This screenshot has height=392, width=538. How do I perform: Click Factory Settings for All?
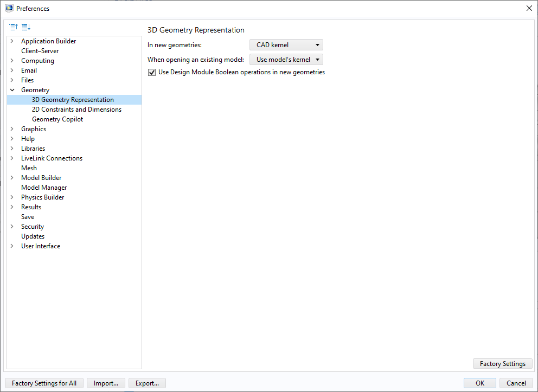[x=44, y=383]
